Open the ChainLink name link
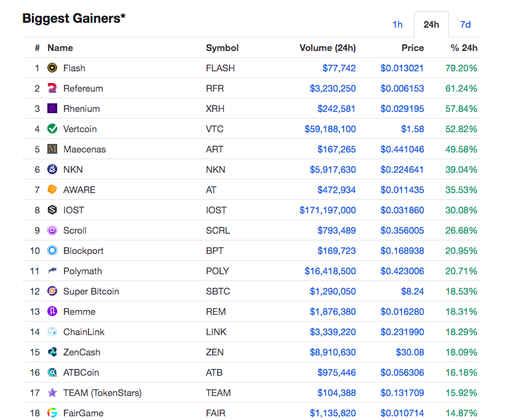Viewport: 514px width, 420px height. click(84, 332)
